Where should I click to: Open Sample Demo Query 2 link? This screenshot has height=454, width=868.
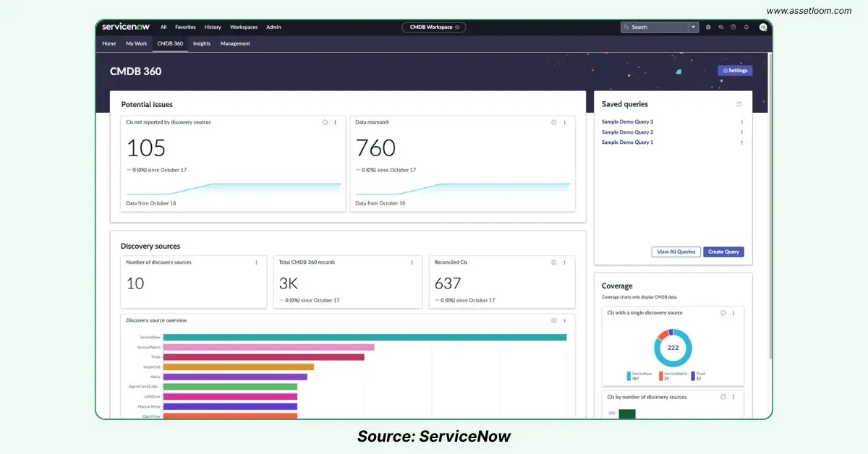coord(627,132)
